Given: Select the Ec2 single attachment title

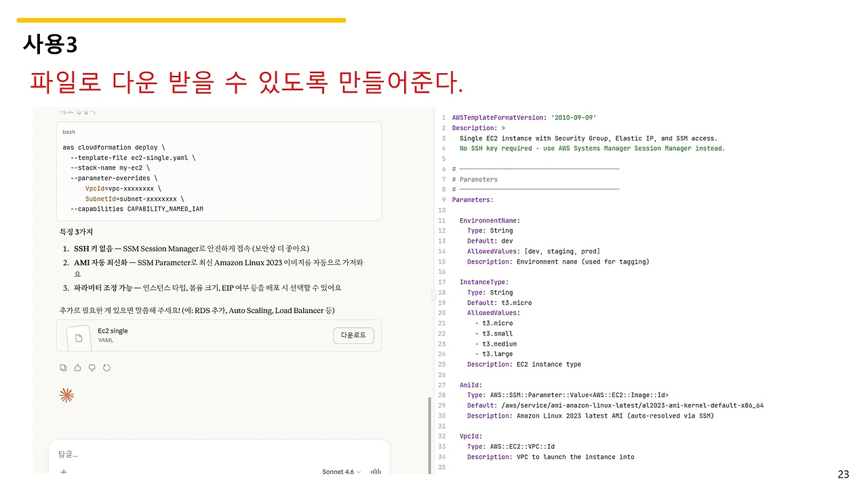Looking at the screenshot, I should (x=113, y=331).
